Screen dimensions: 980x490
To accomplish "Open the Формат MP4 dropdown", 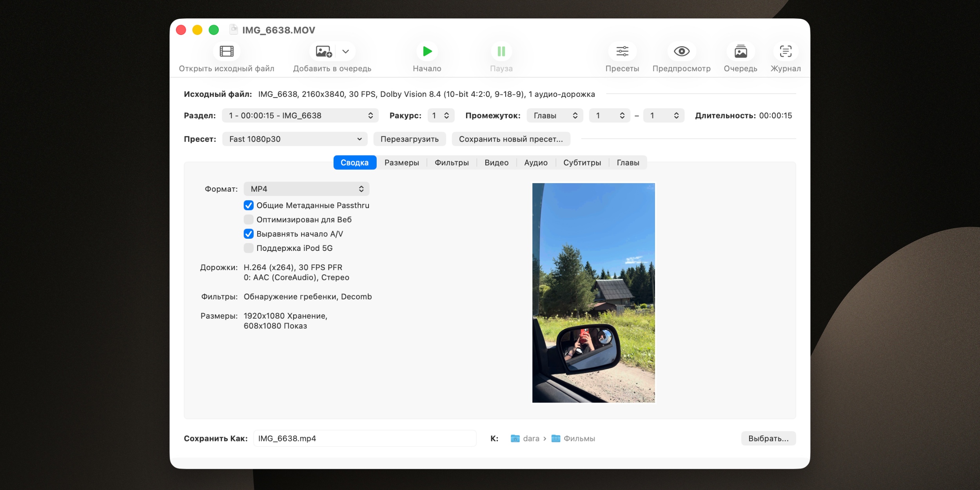I will tap(307, 189).
